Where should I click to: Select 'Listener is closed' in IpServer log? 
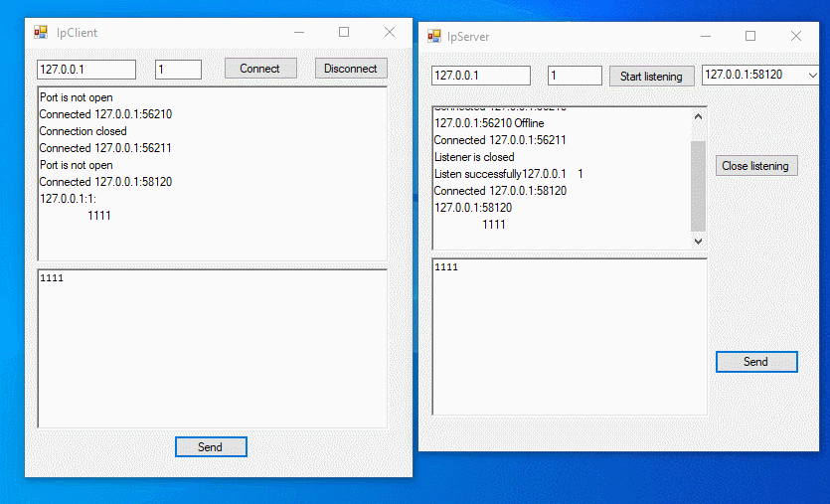click(x=474, y=157)
